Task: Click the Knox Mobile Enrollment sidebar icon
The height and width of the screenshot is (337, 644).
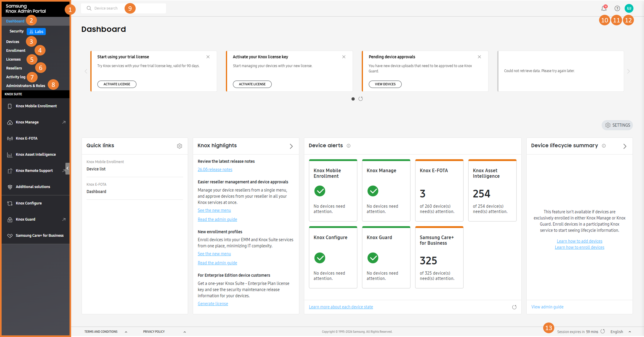Action: coord(10,106)
